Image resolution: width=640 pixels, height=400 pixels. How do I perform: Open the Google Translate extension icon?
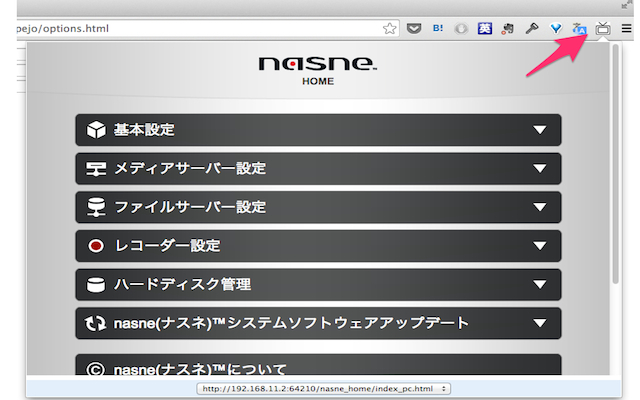[579, 29]
